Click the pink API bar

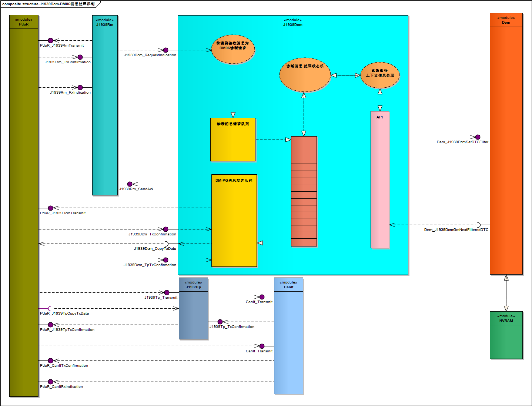coord(380,179)
